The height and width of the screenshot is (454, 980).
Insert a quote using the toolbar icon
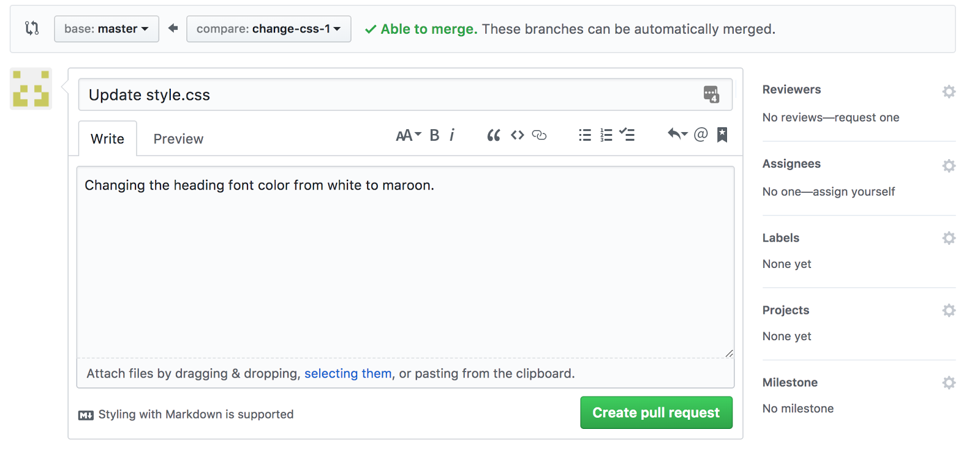click(493, 135)
